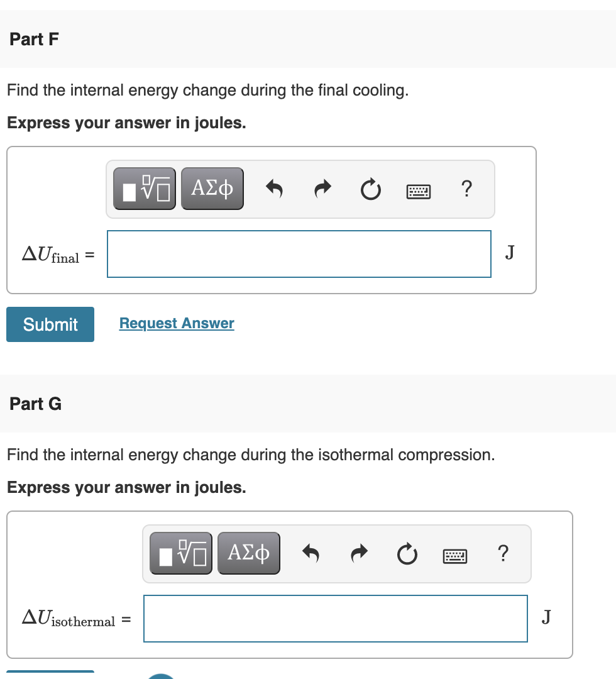Screen dimensions: 616x679
Task: Open the Greek symbols palette in Part G
Action: 249,553
